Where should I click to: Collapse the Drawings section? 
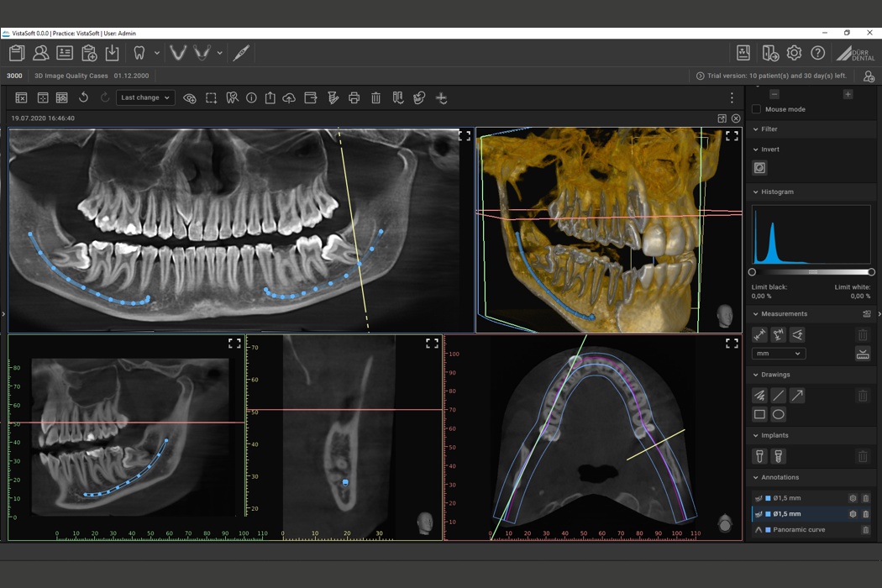(755, 375)
